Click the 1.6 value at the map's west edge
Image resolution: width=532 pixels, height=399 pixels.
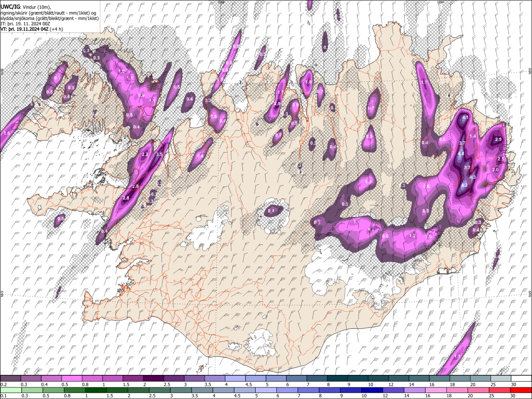click(7, 133)
